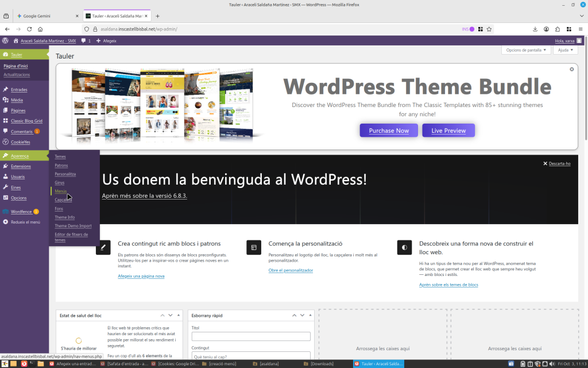Open the Afegeix una pàgina nova link
588x368 pixels.
(141, 276)
